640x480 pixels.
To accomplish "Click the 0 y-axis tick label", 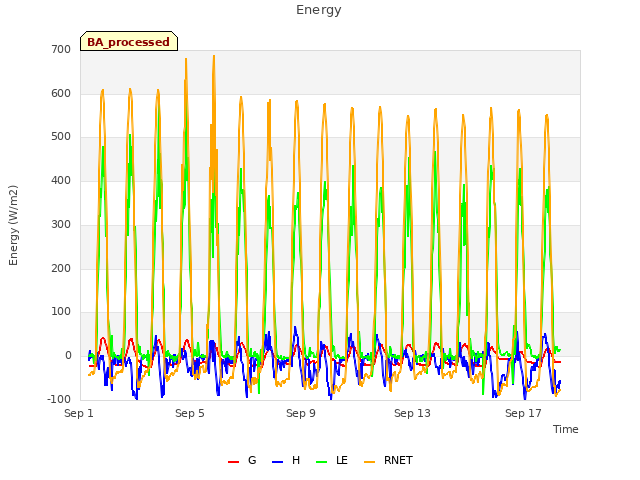I will coord(68,356).
